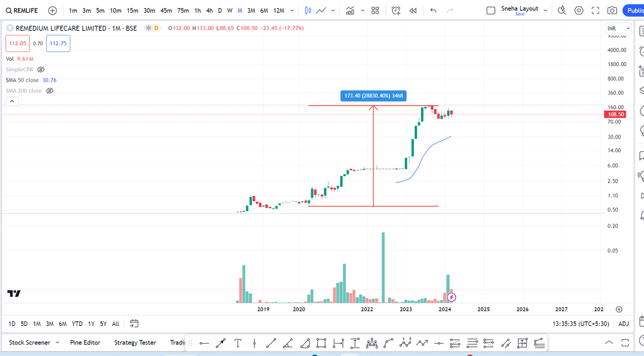644x356 pixels.
Task: Toggle ADJ adjusted data
Action: [x=624, y=324]
